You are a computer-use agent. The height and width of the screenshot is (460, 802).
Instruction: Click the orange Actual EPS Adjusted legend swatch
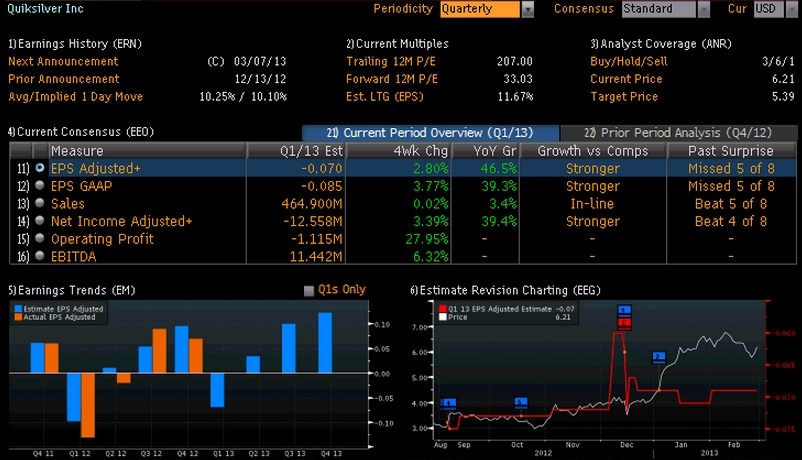(x=18, y=317)
